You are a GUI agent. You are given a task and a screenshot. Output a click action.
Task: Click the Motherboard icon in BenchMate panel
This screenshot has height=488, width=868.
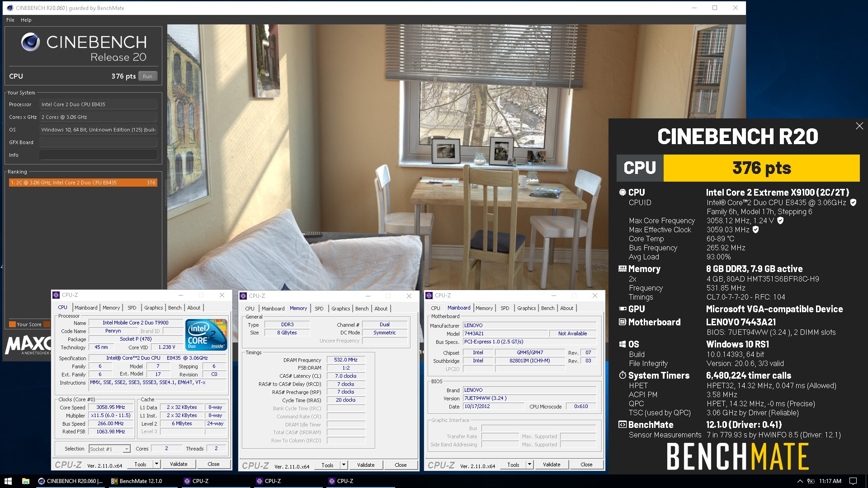(622, 322)
